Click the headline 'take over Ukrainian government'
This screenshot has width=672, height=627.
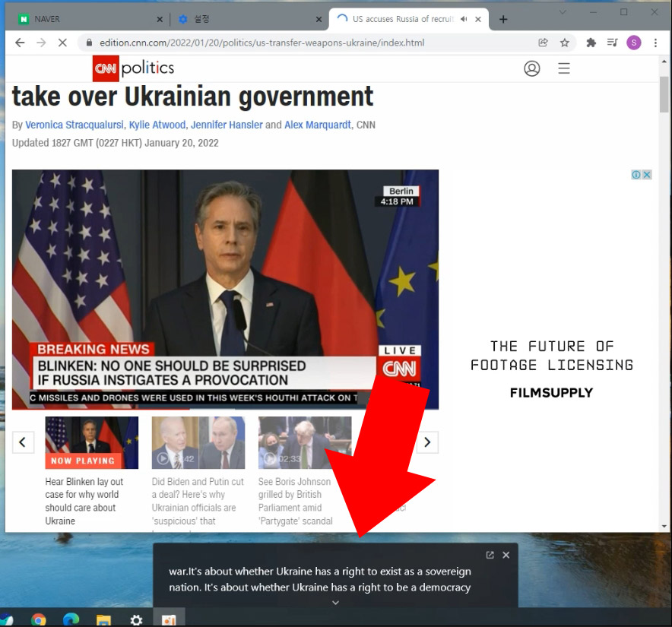coord(192,96)
